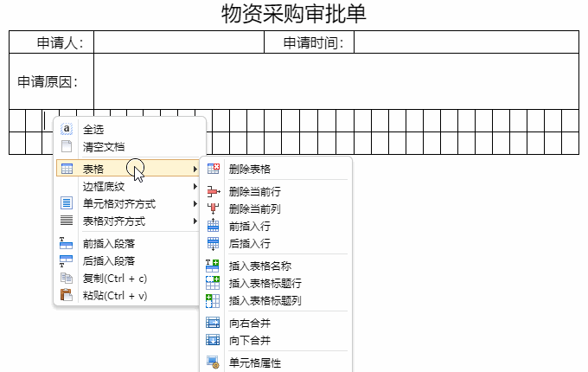Expand the 表格对齐方式 submenu arrow
Screen dimensions: 588x372
[195, 221]
